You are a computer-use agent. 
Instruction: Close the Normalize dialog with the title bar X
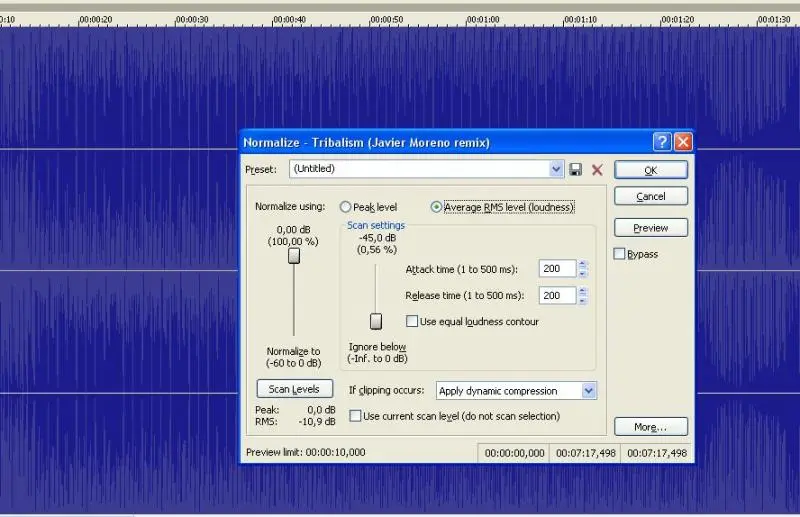click(x=683, y=142)
